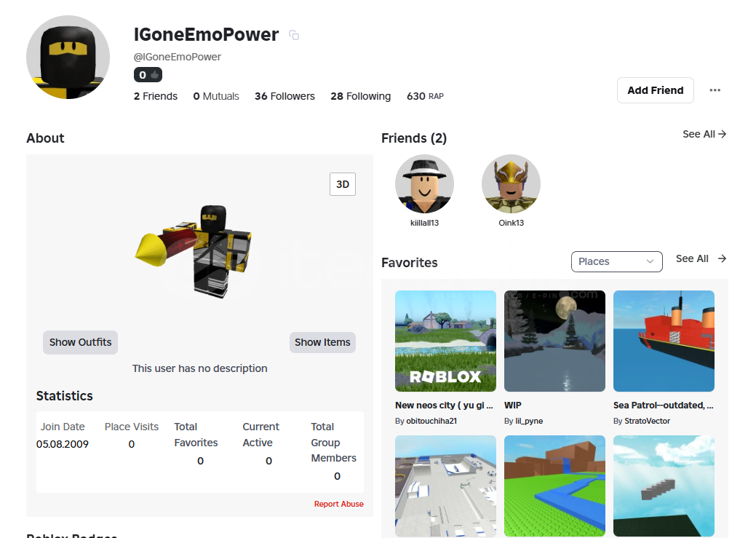Click the Oink13 name label
The image size is (756, 538).
click(x=511, y=223)
